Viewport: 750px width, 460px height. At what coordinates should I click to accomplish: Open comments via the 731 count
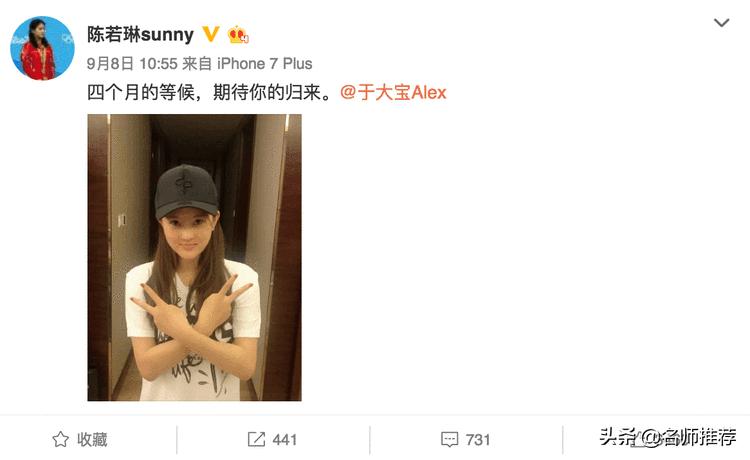click(478, 439)
